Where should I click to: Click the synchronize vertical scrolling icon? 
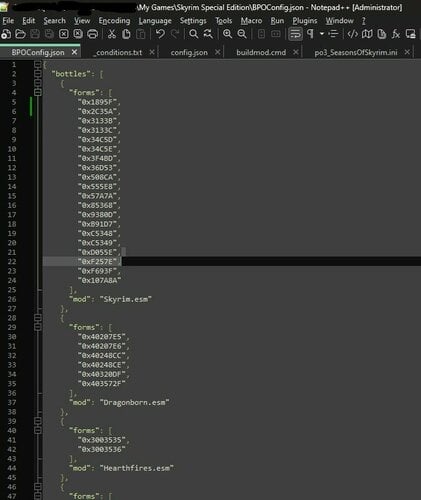(x=261, y=34)
